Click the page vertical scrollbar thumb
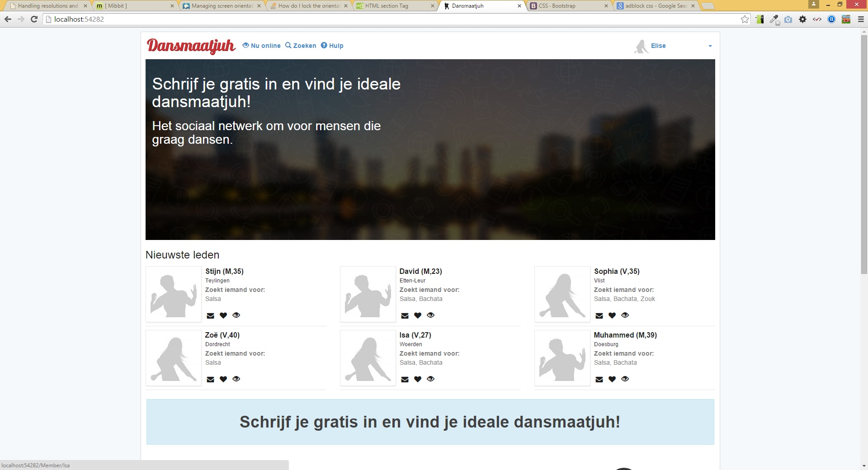The width and height of the screenshot is (868, 470). pyautogui.click(x=864, y=154)
